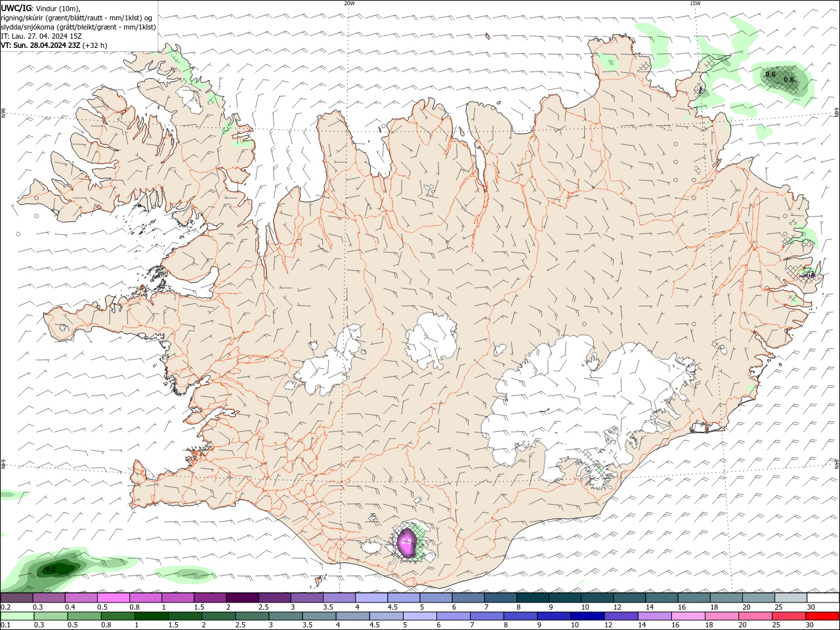The width and height of the screenshot is (840, 630).
Task: Click the '20W' longitude label
Action: [x=349, y=3]
